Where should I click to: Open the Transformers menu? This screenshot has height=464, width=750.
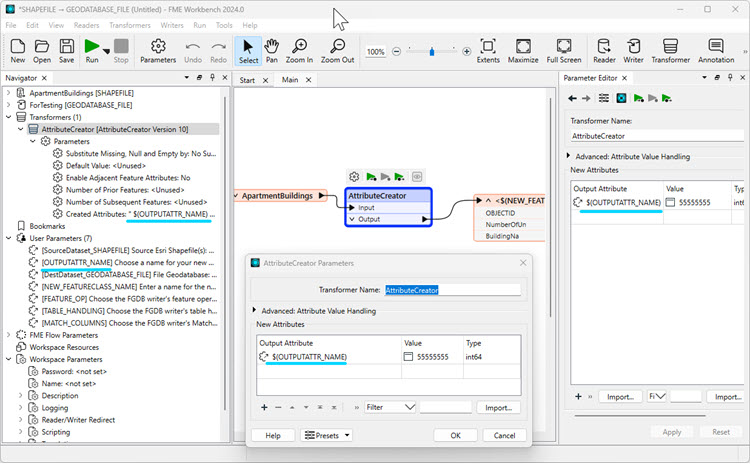130,25
